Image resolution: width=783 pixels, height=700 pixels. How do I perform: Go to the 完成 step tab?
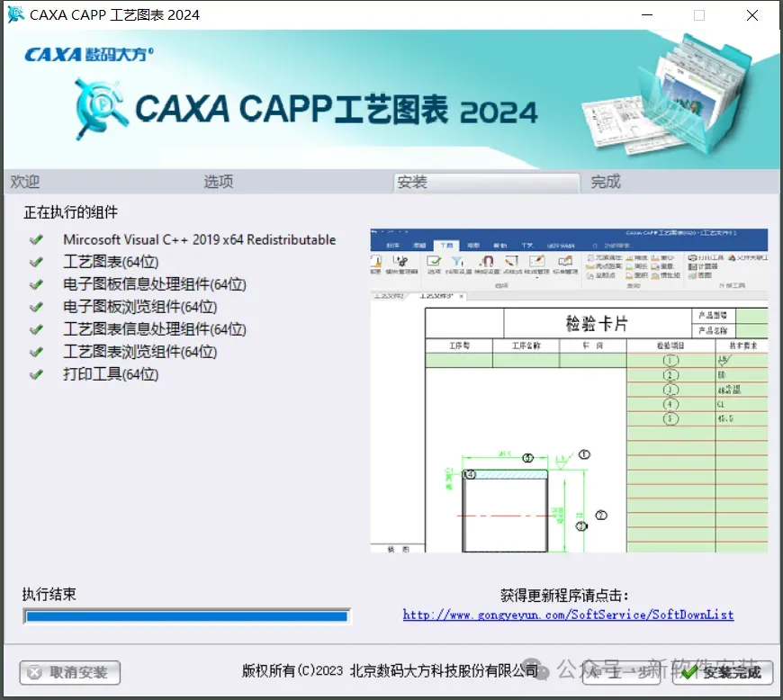(x=605, y=182)
